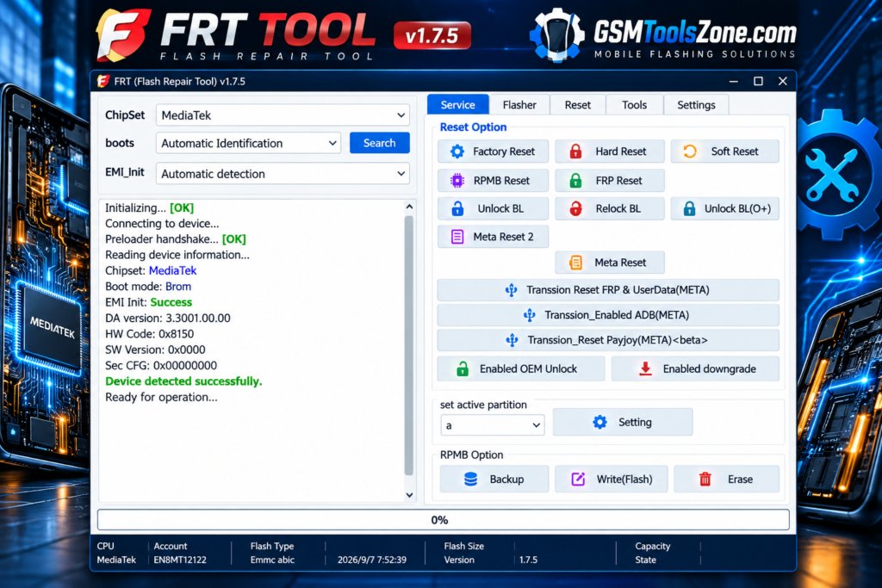882x588 pixels.
Task: Click the blue lock Unlock BL(O+) icon
Action: [x=689, y=208]
